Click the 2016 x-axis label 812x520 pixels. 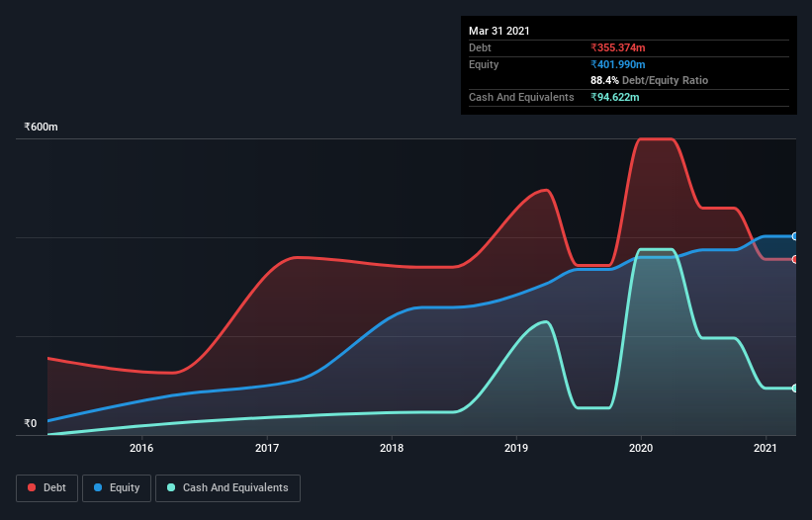(141, 448)
